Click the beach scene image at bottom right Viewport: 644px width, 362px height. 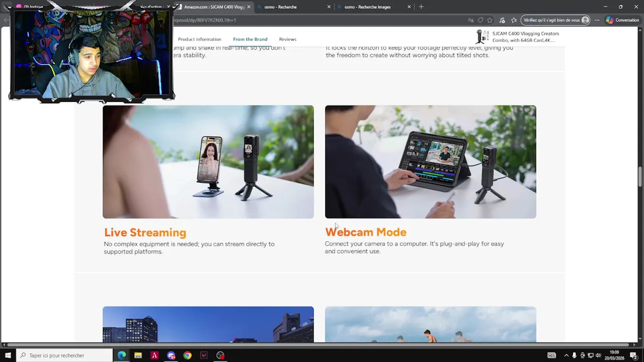(430, 324)
